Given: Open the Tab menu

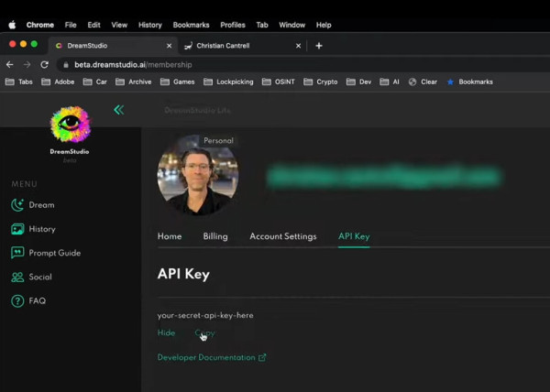Looking at the screenshot, I should pyautogui.click(x=262, y=25).
